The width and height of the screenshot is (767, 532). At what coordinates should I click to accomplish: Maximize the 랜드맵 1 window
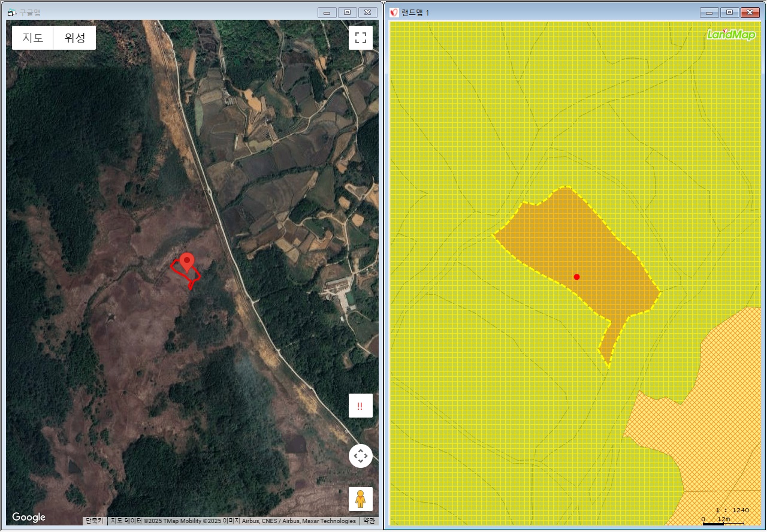729,13
